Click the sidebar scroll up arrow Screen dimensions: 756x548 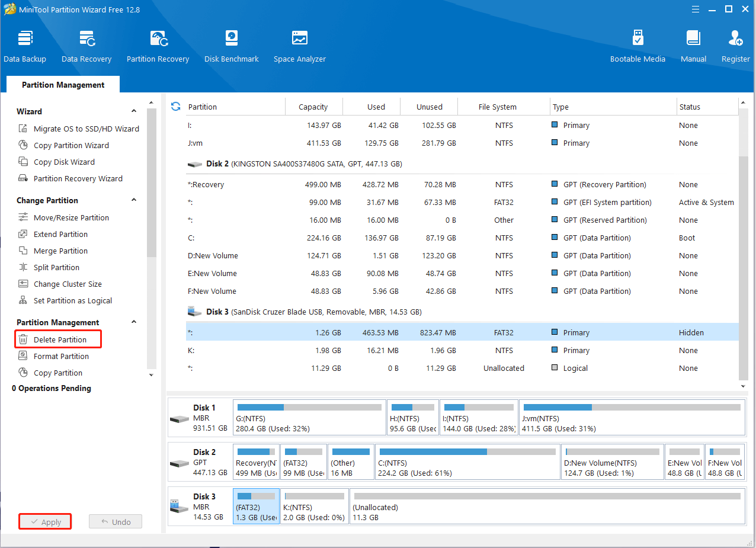click(x=151, y=103)
